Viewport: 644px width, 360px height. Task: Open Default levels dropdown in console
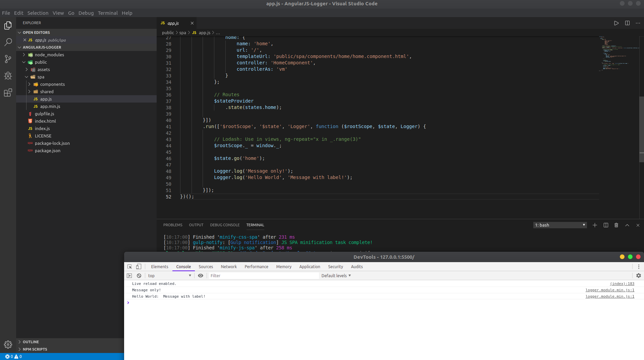pyautogui.click(x=336, y=276)
